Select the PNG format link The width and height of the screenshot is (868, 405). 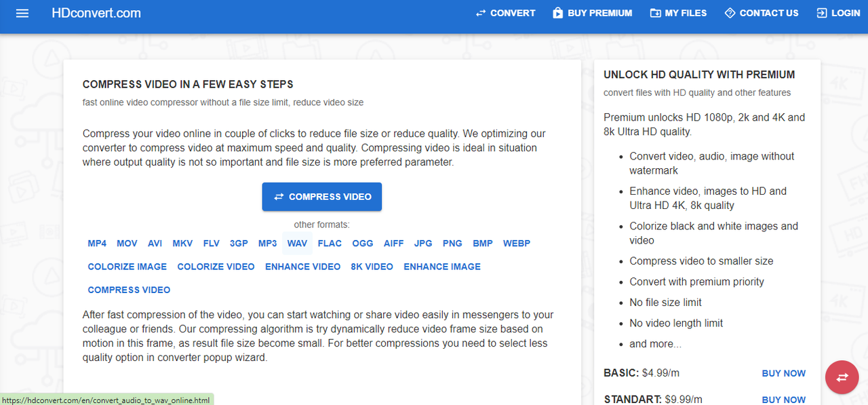pyautogui.click(x=452, y=244)
